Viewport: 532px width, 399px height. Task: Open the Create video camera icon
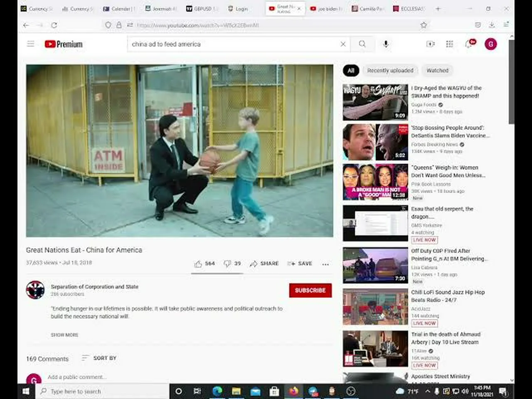430,44
